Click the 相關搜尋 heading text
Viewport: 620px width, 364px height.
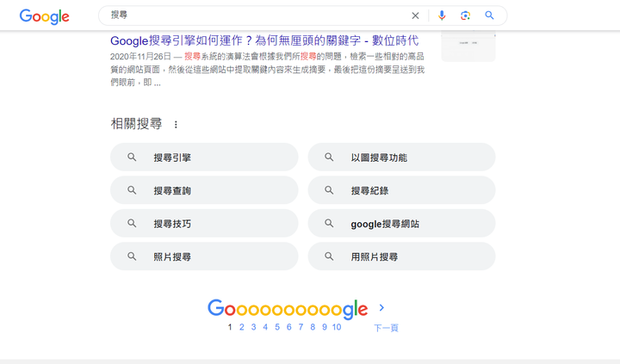point(136,124)
